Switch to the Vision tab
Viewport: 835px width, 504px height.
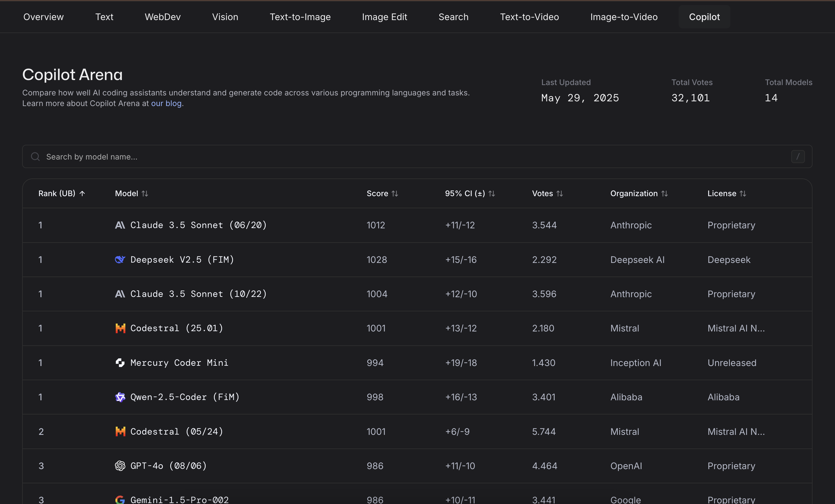coord(225,17)
